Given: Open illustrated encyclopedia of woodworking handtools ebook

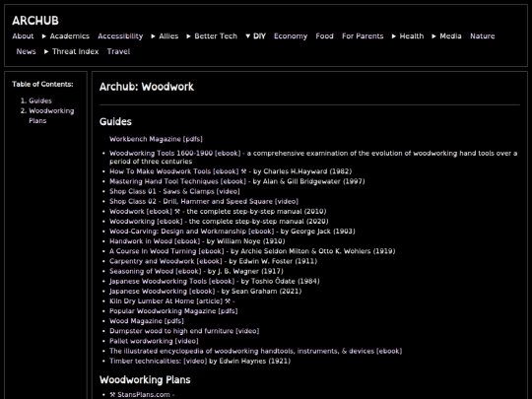Looking at the screenshot, I should [255, 351].
